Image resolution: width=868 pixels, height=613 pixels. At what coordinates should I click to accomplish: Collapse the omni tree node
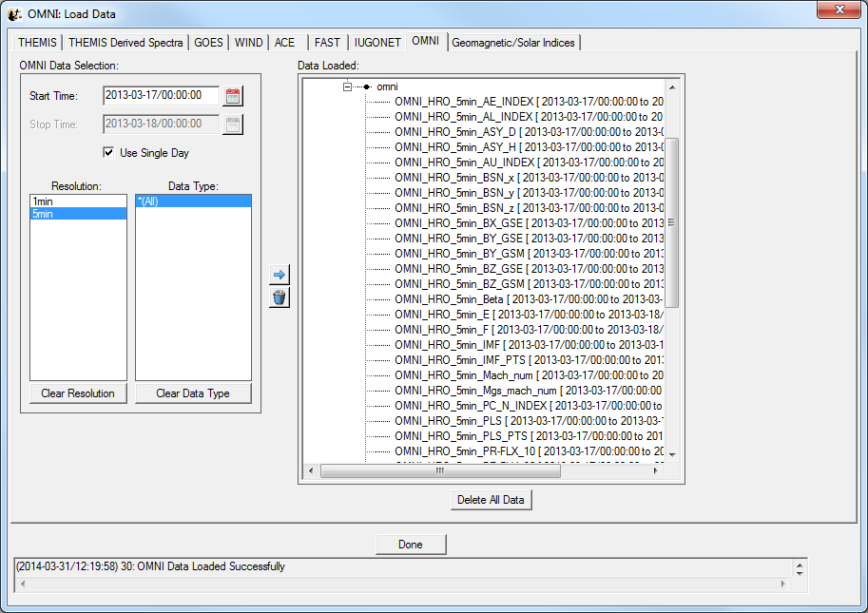pyautogui.click(x=348, y=86)
